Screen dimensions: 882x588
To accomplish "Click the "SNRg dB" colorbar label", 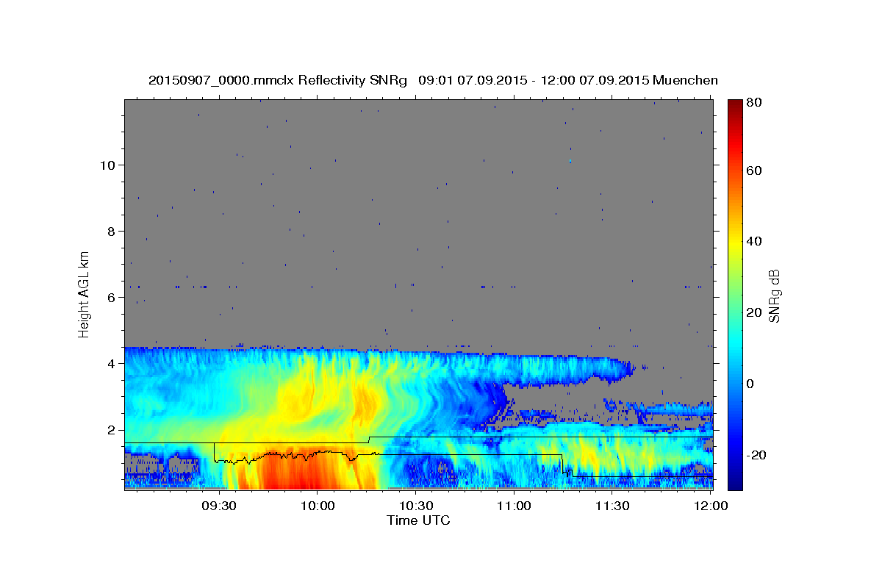I will pos(773,295).
